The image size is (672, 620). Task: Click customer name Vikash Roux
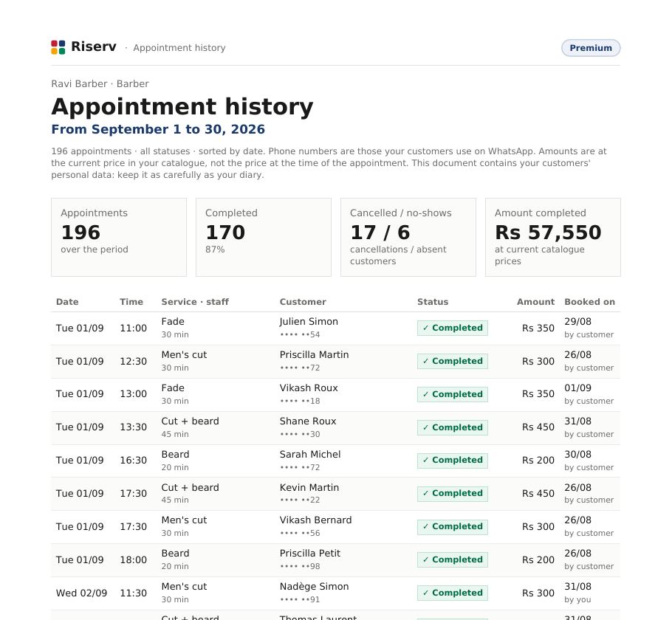(x=309, y=387)
